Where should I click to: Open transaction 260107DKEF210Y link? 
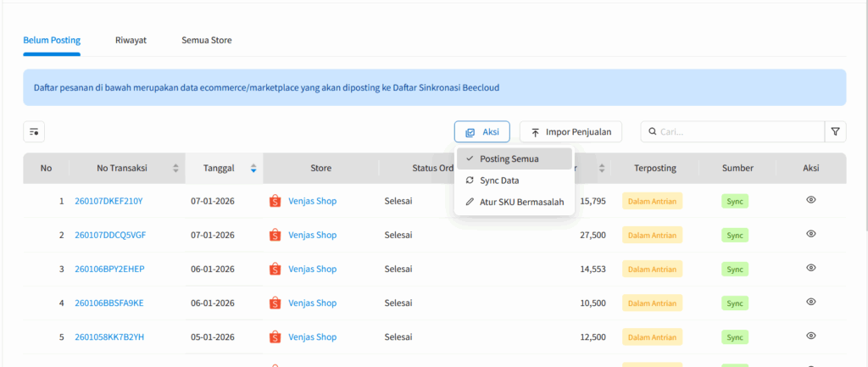[108, 201]
